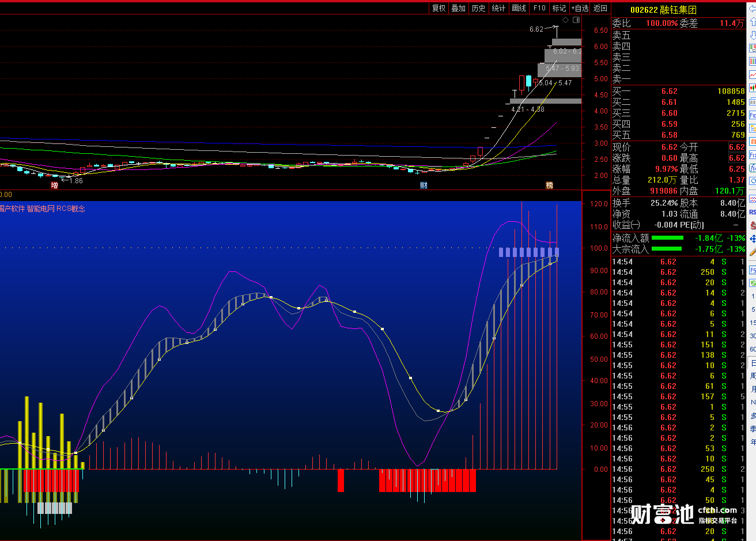Click the candlestick chart icon in right sidebar
Viewport: 756px width, 541px height.
753,88
